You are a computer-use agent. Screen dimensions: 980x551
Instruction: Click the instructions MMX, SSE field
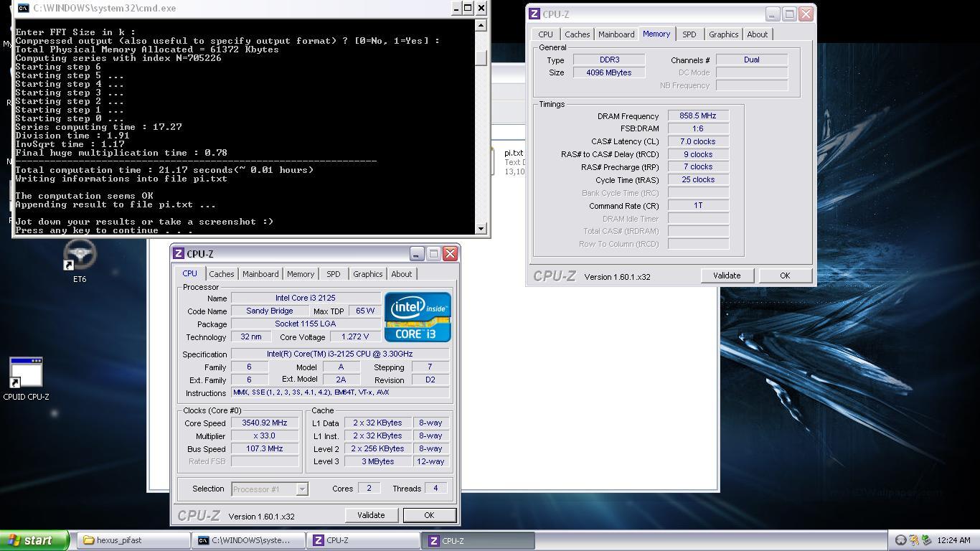click(340, 392)
